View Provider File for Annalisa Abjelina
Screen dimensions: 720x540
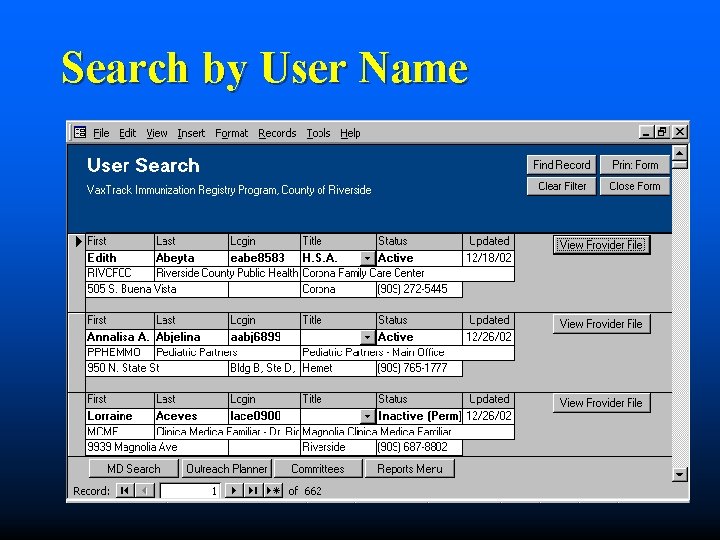coord(602,324)
